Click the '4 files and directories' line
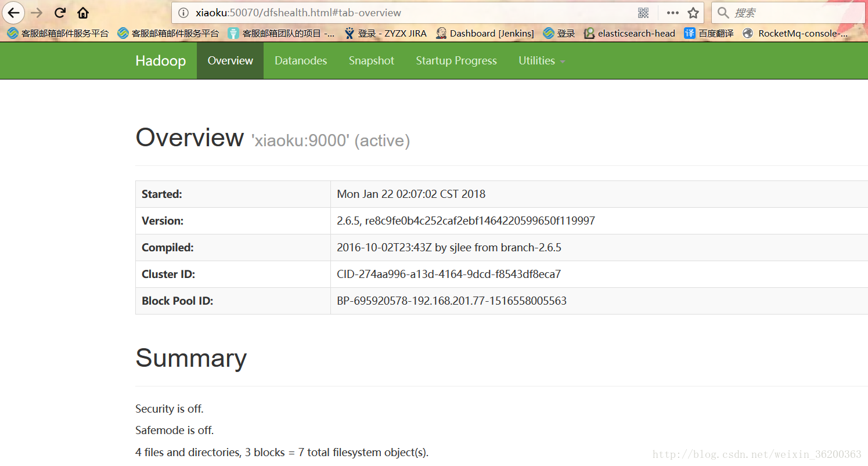 point(282,452)
